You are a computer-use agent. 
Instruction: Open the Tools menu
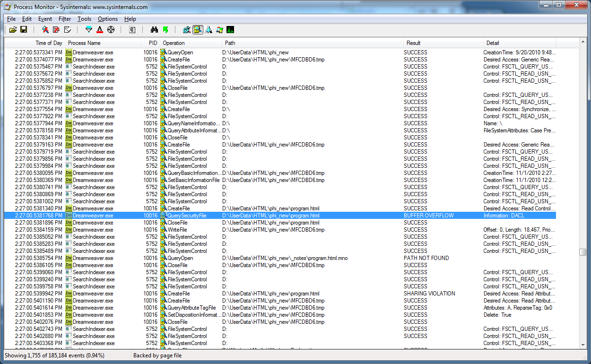click(x=85, y=19)
